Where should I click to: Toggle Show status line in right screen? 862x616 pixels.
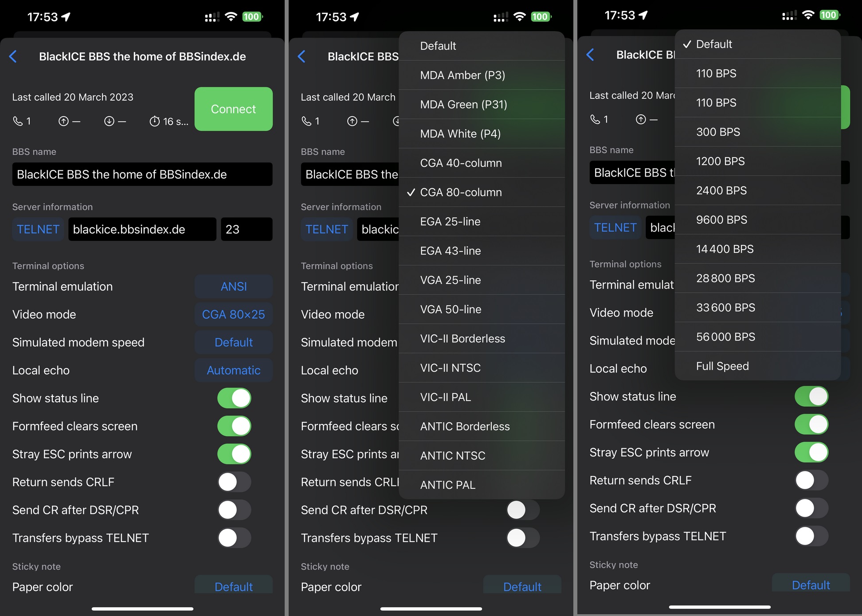tap(811, 396)
